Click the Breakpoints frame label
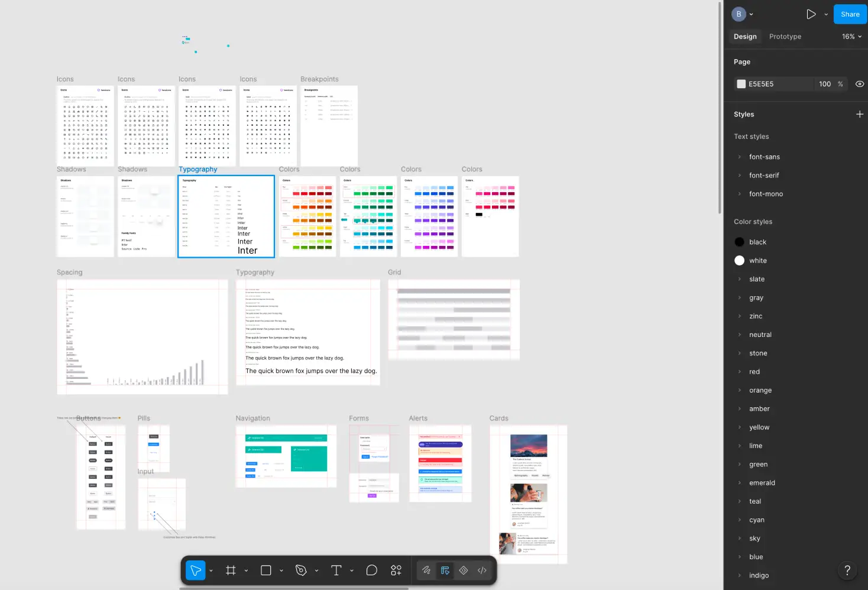The height and width of the screenshot is (590, 868). point(319,79)
